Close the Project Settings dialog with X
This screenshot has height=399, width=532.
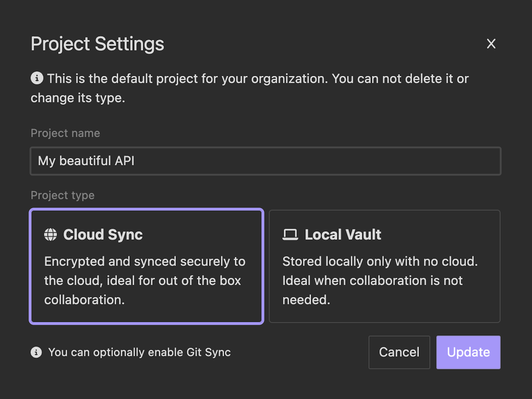[491, 44]
